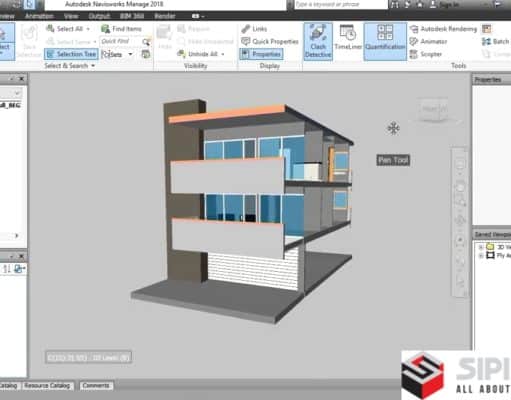This screenshot has height=400, width=511.
Task: Open the Animation ribbon tab
Action: [39, 16]
